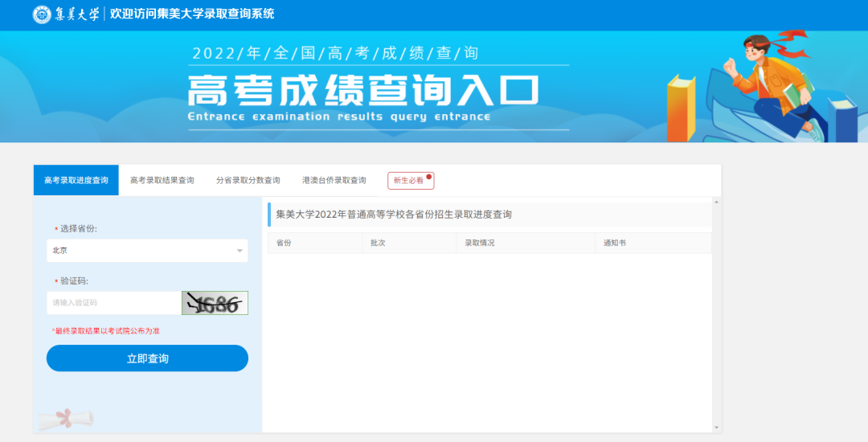Click the 欢迎访问集美大学录取查询系统 header text
The height and width of the screenshot is (442, 868).
click(x=192, y=14)
